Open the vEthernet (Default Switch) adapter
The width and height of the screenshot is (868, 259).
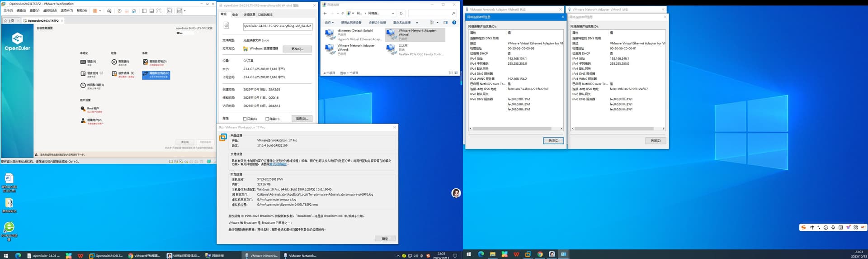point(330,35)
